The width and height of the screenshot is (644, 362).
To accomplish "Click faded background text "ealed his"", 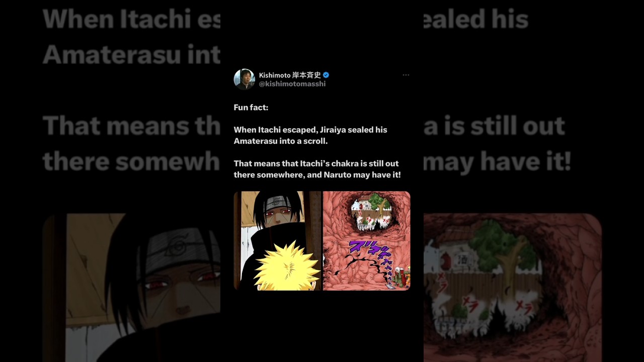I will (x=476, y=20).
